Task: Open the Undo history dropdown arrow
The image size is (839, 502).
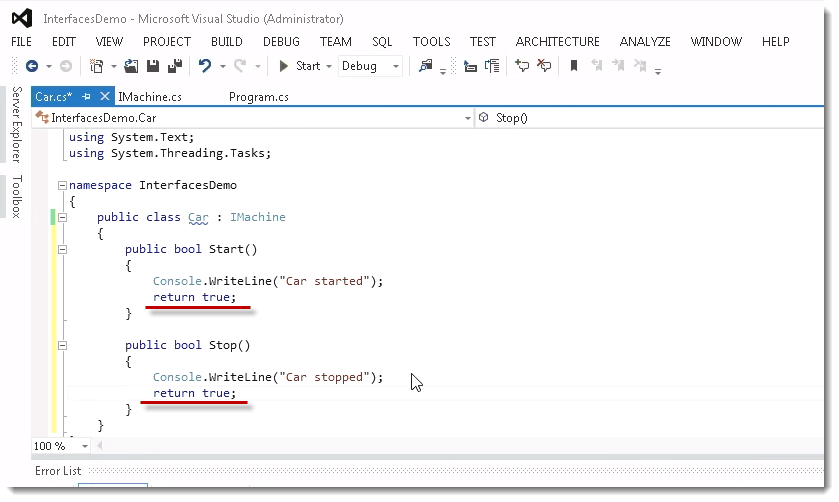Action: [x=223, y=67]
